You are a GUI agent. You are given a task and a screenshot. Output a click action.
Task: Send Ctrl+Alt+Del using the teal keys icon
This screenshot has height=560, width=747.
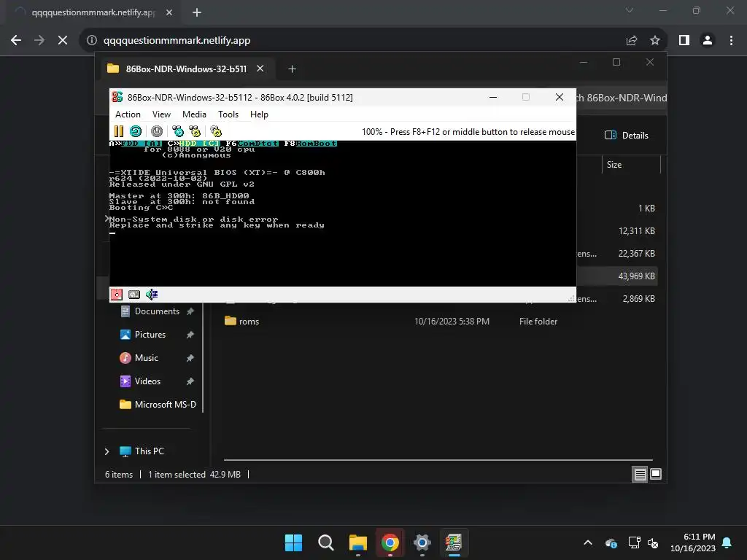click(178, 131)
